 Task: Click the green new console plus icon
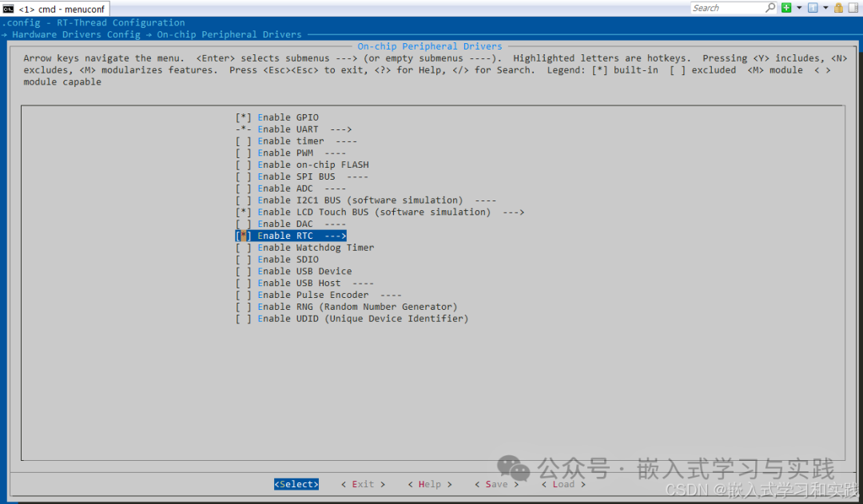click(786, 8)
